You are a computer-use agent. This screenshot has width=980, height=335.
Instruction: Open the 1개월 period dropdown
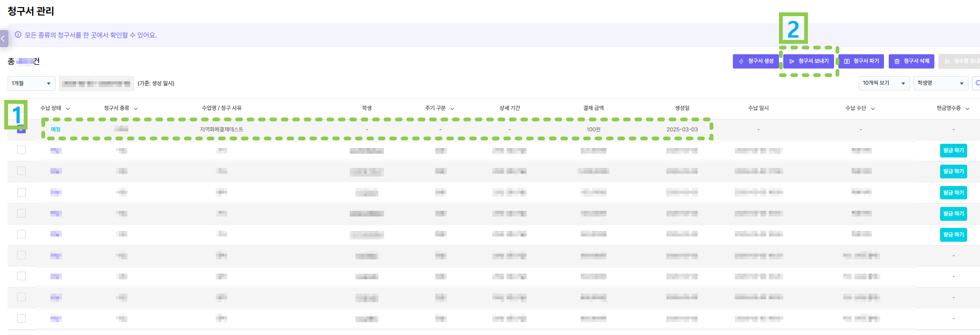click(x=31, y=83)
